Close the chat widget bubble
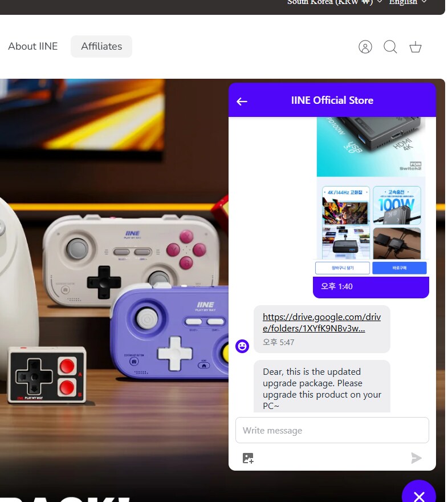Viewport: 448px width, 502px height. [x=418, y=493]
